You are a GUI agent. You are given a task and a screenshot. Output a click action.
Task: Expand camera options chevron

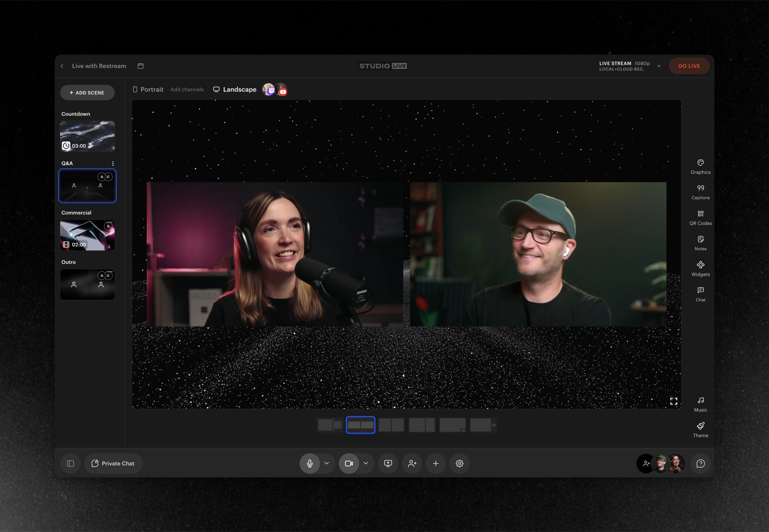pyautogui.click(x=366, y=464)
